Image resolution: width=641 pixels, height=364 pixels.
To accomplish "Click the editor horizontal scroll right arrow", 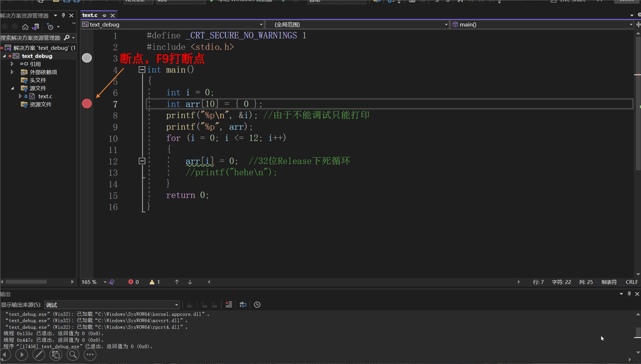I will [x=519, y=282].
